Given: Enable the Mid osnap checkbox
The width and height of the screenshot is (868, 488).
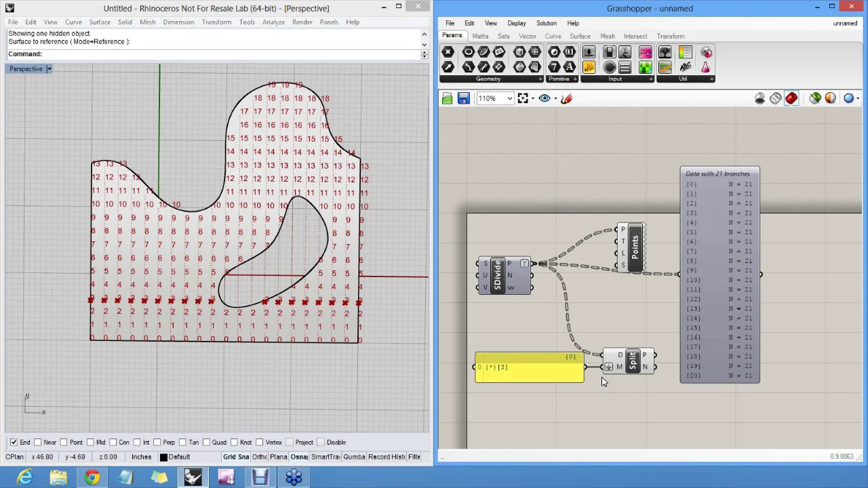Looking at the screenshot, I should pyautogui.click(x=90, y=443).
